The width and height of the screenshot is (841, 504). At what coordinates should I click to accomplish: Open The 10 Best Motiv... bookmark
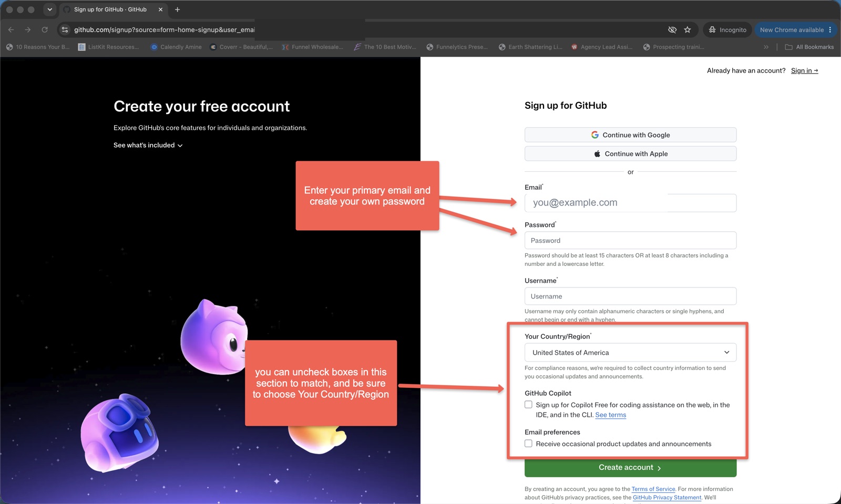coord(385,47)
